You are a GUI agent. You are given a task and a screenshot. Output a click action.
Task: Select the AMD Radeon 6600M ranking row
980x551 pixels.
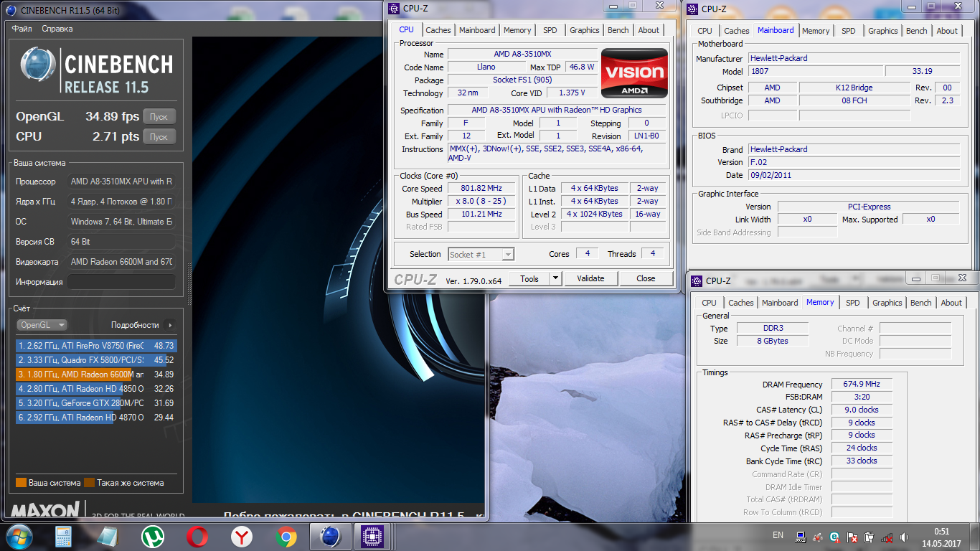95,374
